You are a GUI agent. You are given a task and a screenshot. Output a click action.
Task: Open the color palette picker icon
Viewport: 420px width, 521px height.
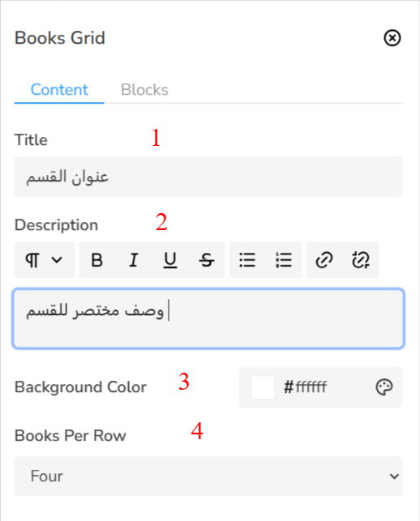(384, 387)
